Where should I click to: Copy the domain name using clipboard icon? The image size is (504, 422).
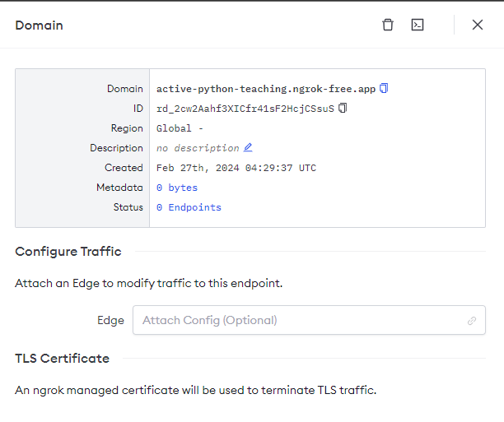pos(384,88)
